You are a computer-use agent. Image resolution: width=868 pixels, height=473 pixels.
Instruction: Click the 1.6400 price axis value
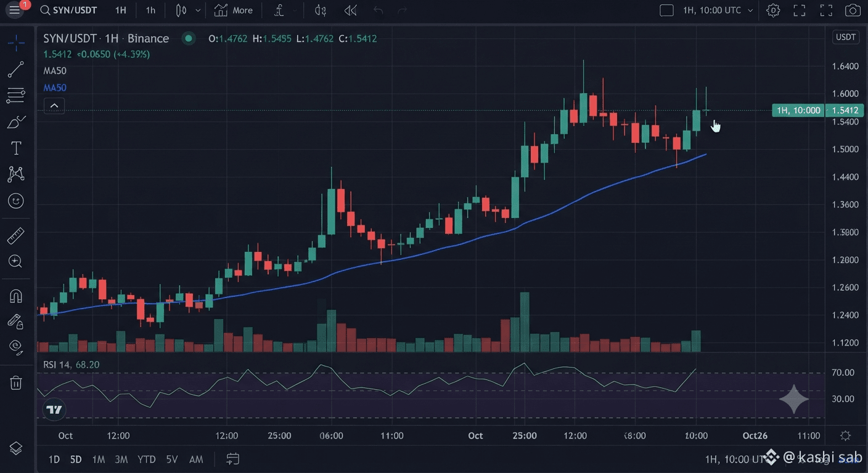845,67
